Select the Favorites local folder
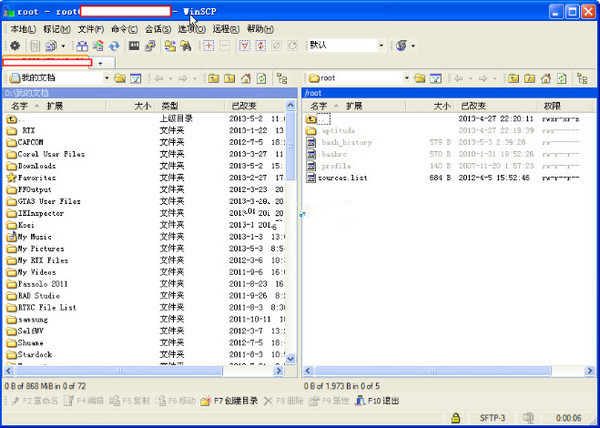The width and height of the screenshot is (600, 428). (x=31, y=178)
